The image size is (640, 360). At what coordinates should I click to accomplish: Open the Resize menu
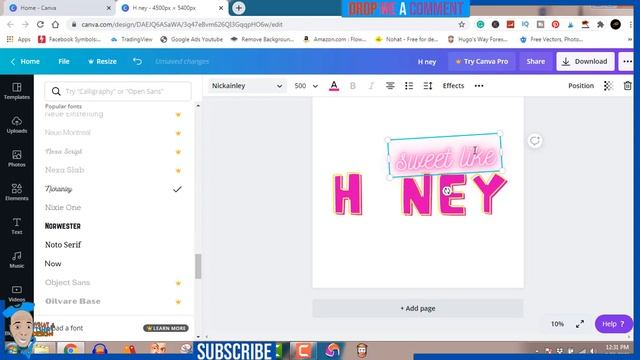tap(102, 61)
